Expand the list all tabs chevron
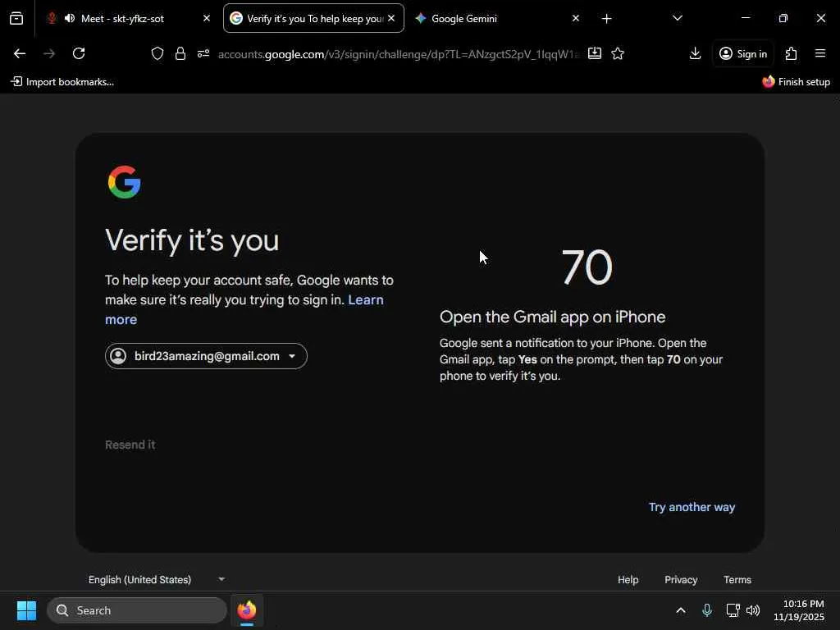The image size is (840, 630). pos(677,18)
